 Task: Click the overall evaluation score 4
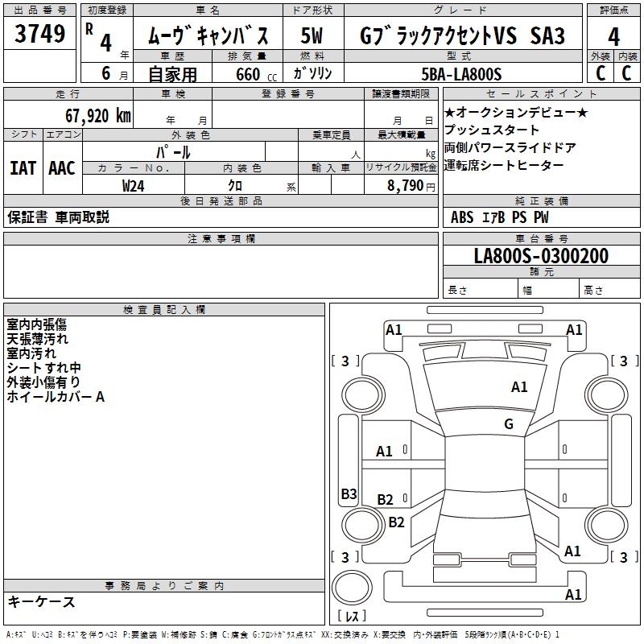click(x=613, y=36)
